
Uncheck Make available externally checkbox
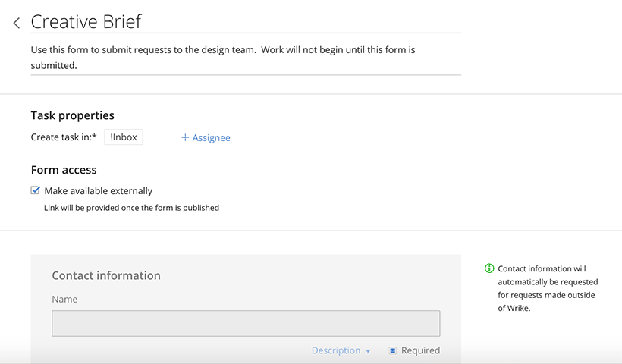[x=36, y=190]
